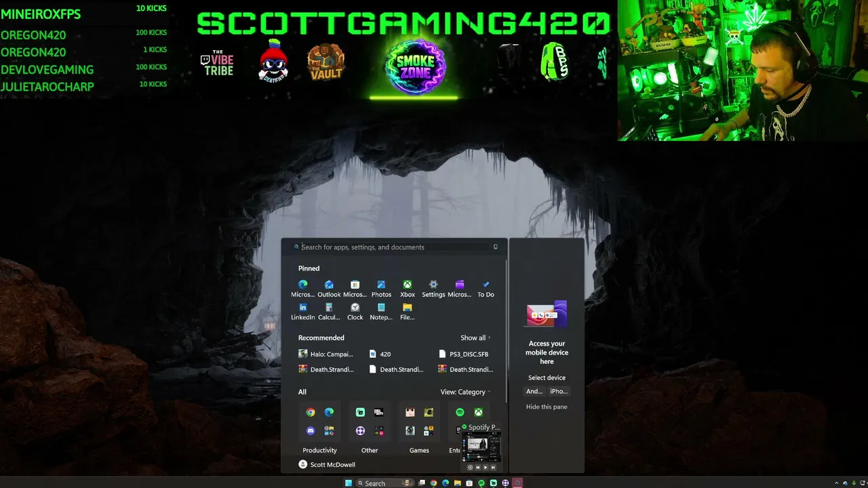Click Hide this pane link

(x=547, y=407)
